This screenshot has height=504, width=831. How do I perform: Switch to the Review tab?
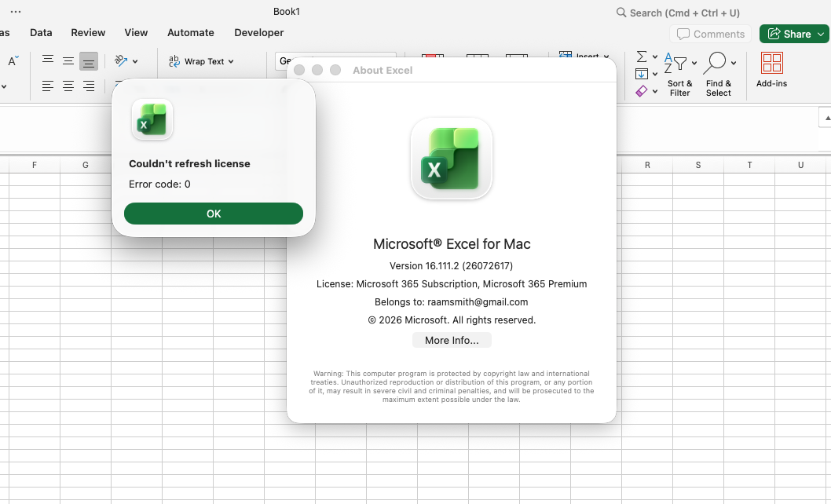[x=88, y=32]
